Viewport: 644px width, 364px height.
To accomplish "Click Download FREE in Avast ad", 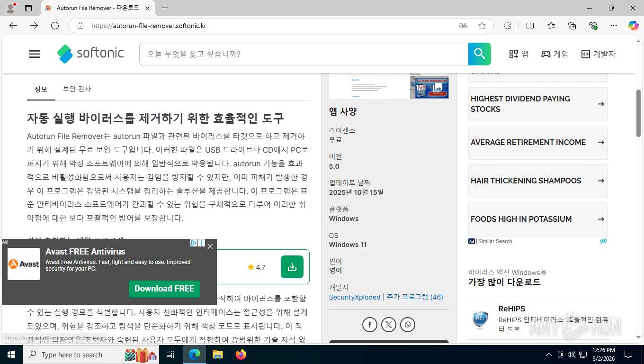I will [x=164, y=289].
